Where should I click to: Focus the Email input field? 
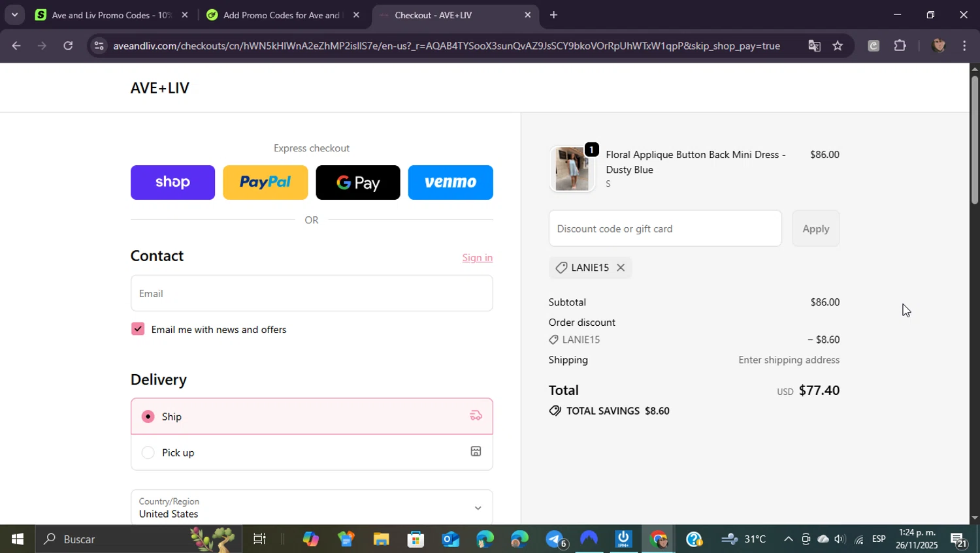coord(312,293)
